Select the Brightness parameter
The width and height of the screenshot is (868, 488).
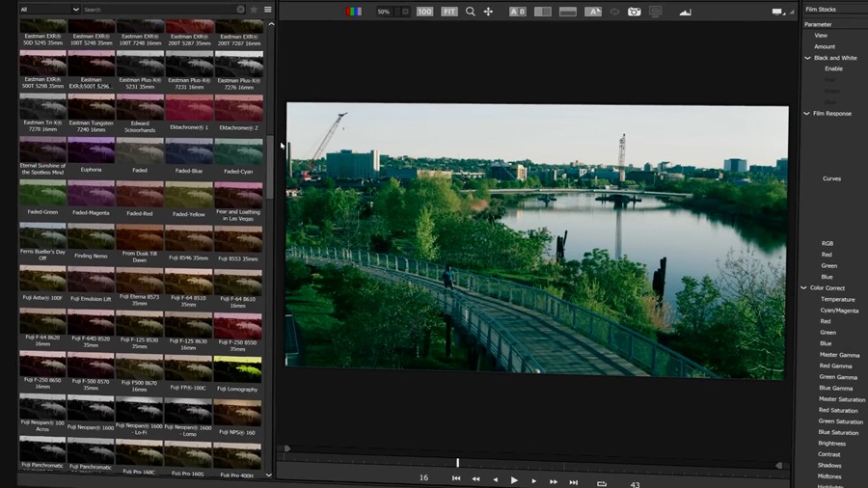click(831, 444)
